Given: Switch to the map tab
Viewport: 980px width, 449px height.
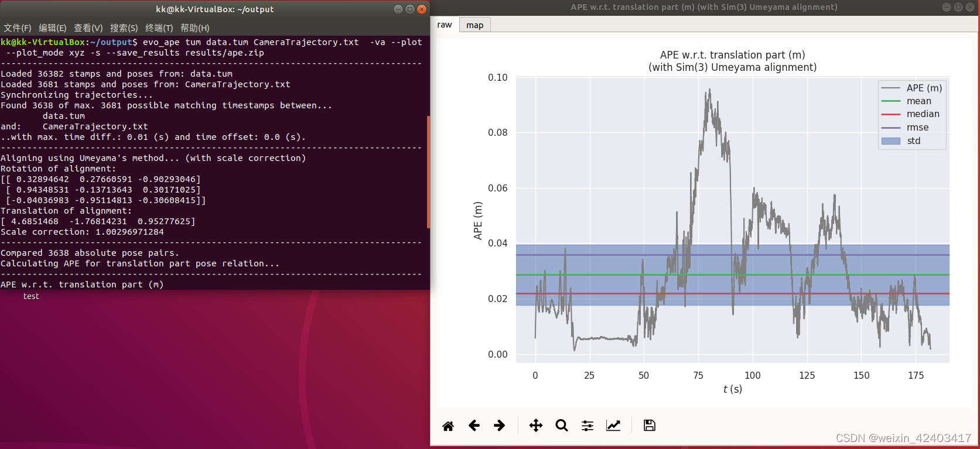Looking at the screenshot, I should [x=474, y=25].
